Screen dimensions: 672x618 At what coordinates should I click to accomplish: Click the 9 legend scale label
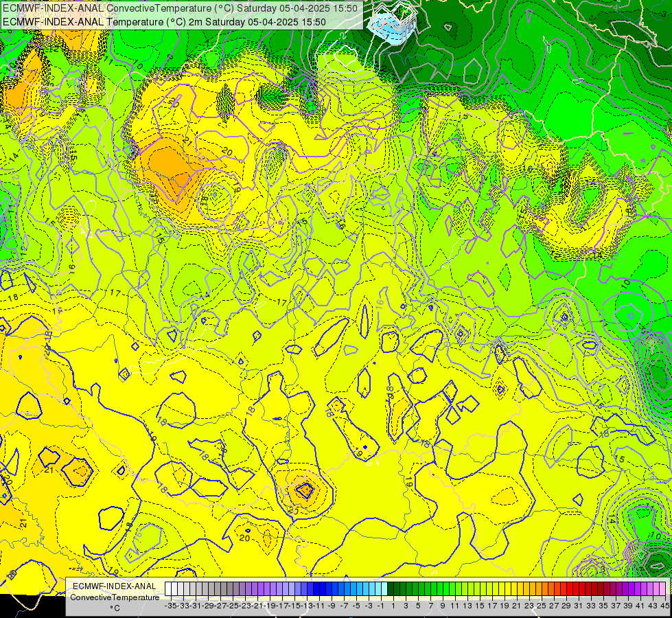(x=443, y=606)
